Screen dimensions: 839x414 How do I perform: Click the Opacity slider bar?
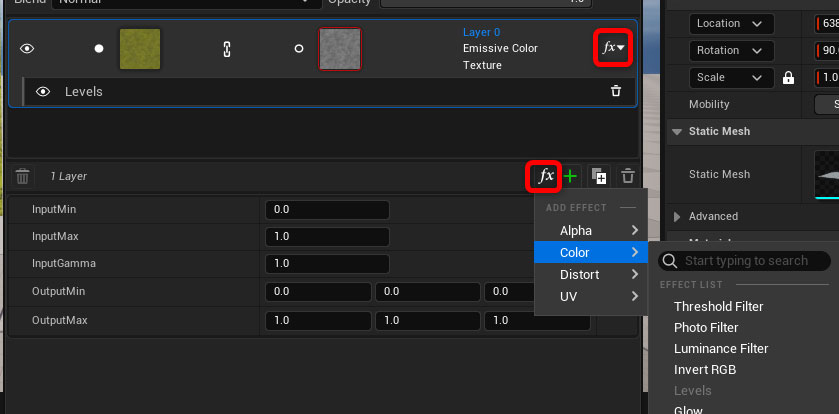[486, 3]
